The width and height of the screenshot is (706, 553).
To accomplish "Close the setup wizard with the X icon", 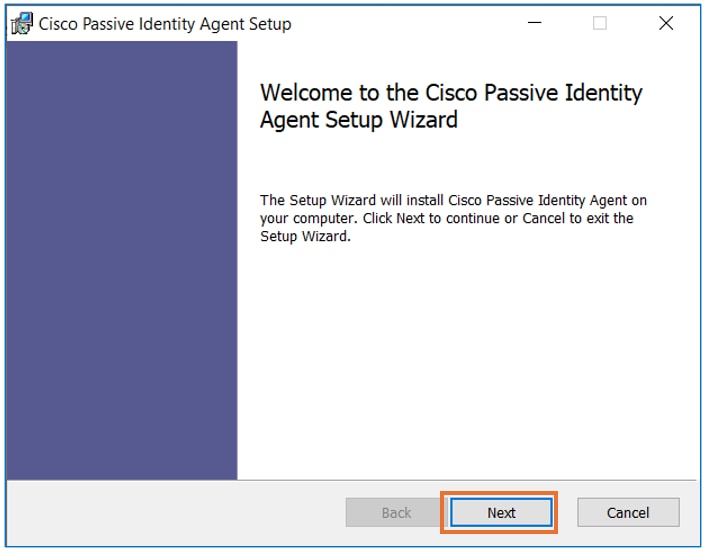I will pyautogui.click(x=666, y=23).
